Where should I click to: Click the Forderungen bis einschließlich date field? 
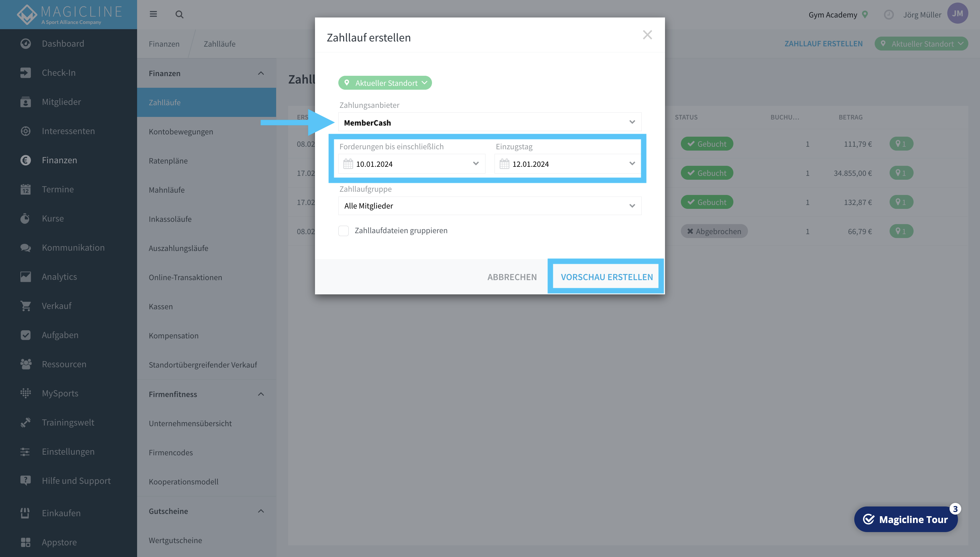412,164
